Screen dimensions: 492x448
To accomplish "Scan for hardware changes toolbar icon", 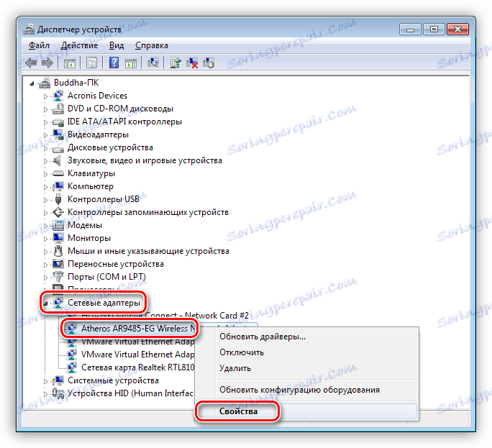I will tap(153, 63).
